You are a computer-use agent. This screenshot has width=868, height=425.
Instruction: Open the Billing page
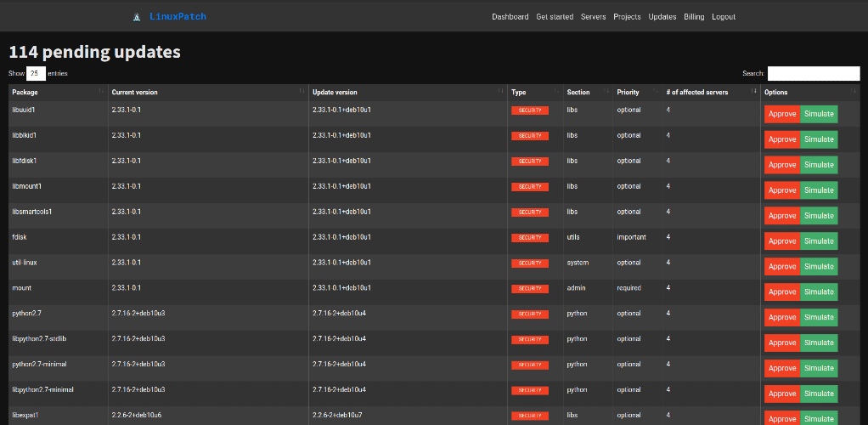[694, 17]
